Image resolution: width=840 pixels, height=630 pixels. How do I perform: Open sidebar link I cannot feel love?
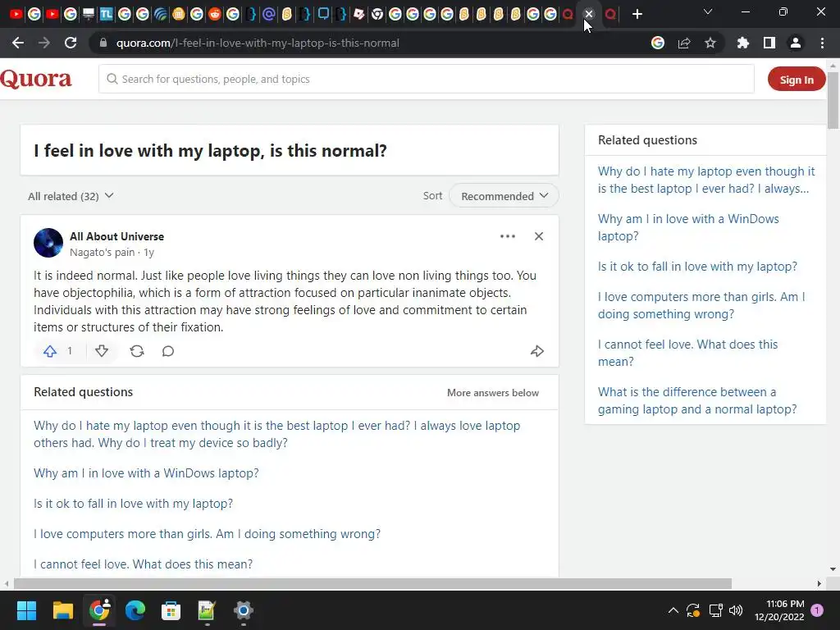pyautogui.click(x=688, y=353)
